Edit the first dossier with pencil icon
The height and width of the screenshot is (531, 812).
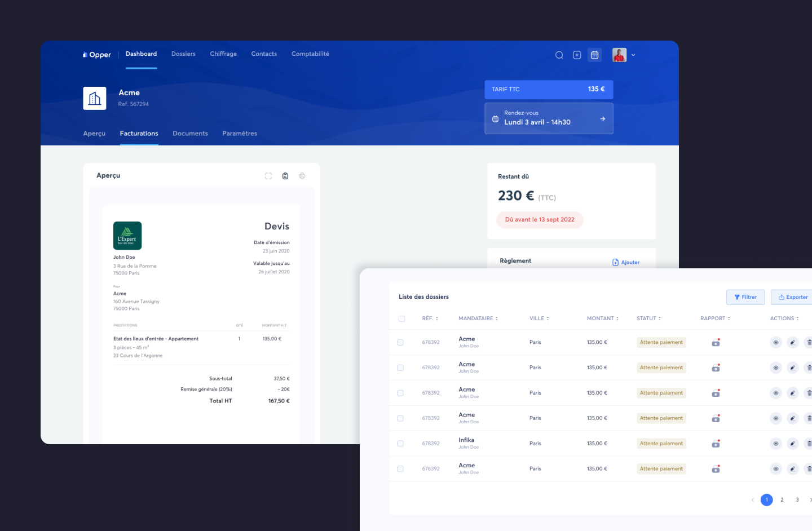792,342
